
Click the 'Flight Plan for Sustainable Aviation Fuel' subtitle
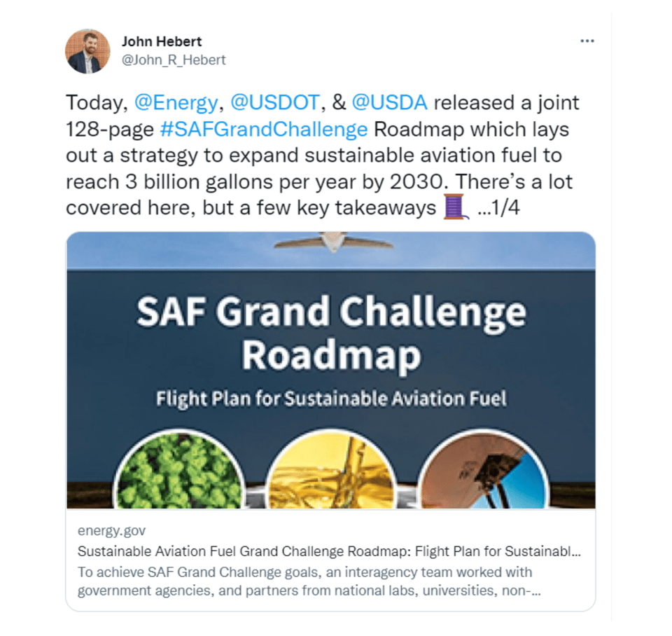[330, 399]
